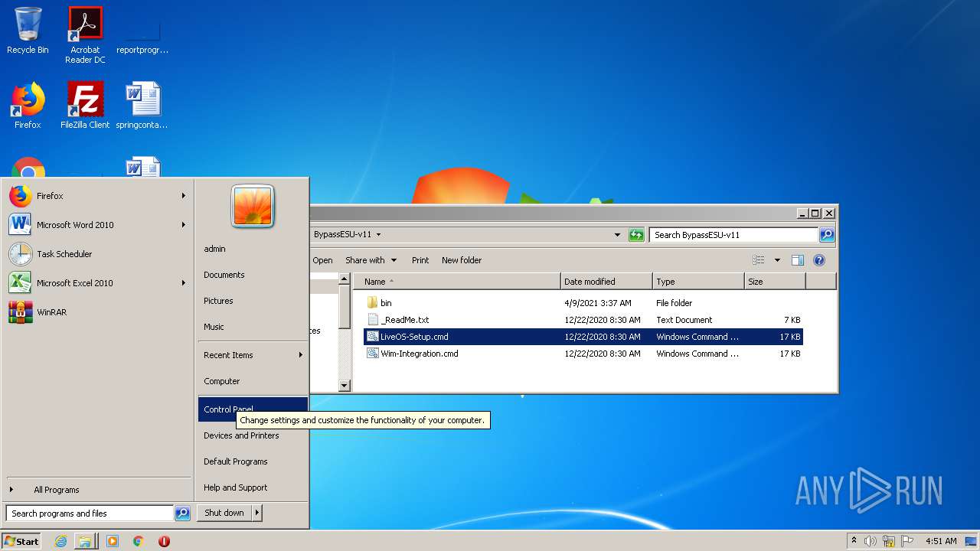980x551 pixels.
Task: Click the 4:51 AM taskbar clock
Action: (x=941, y=541)
